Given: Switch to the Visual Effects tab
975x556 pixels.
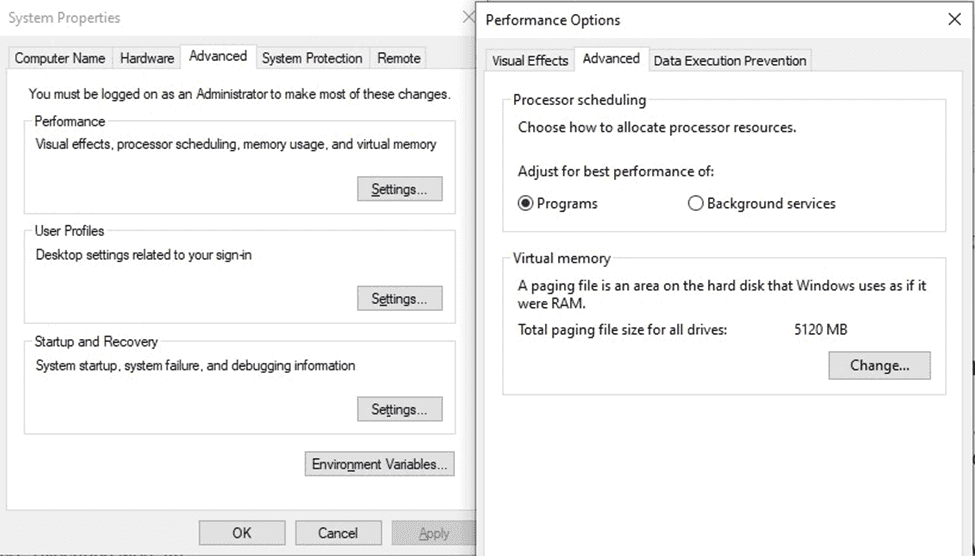Looking at the screenshot, I should [530, 60].
